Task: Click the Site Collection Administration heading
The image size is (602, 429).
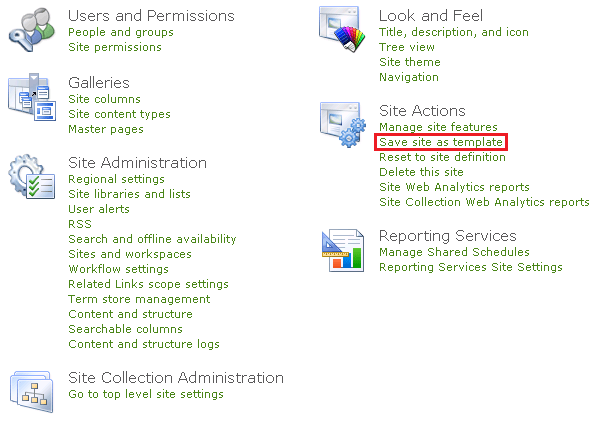Action: pyautogui.click(x=176, y=378)
